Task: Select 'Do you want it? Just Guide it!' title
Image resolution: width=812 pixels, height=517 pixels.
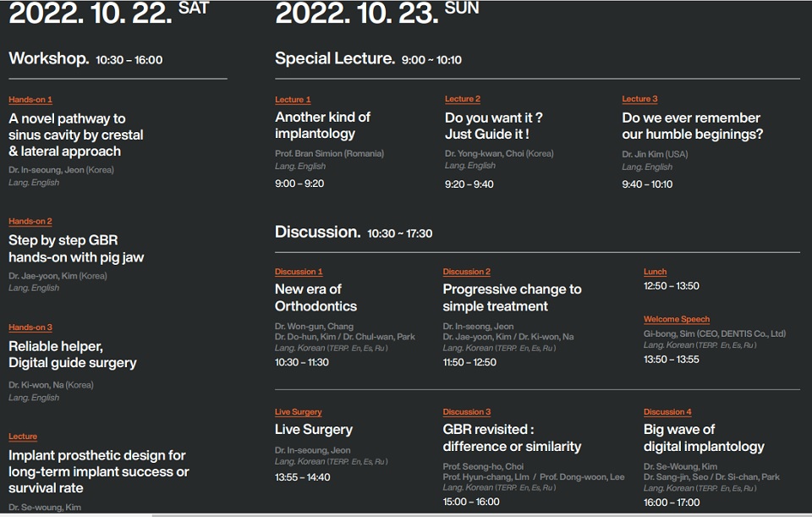Action: point(493,125)
